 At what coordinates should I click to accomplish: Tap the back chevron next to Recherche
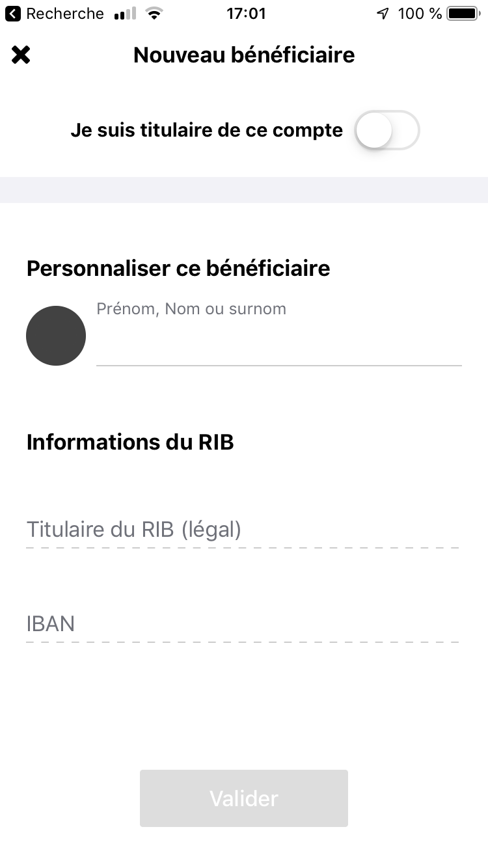coord(12,14)
